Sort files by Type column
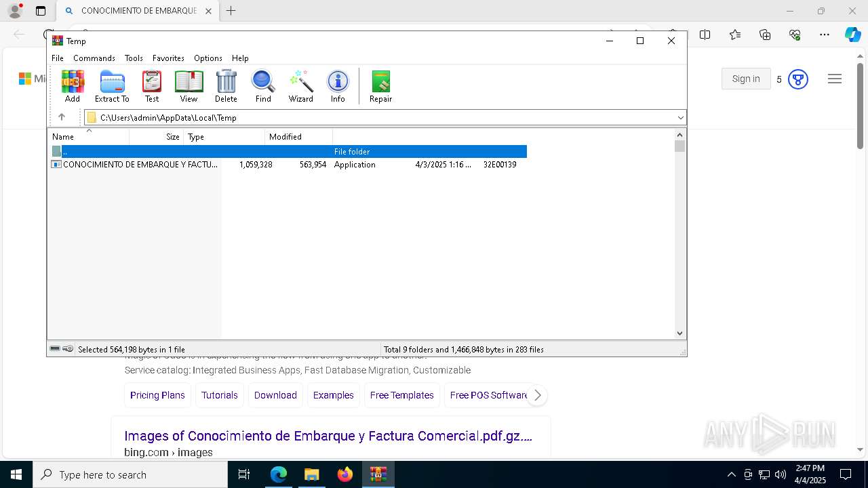This screenshot has width=868, height=488. pos(224,137)
